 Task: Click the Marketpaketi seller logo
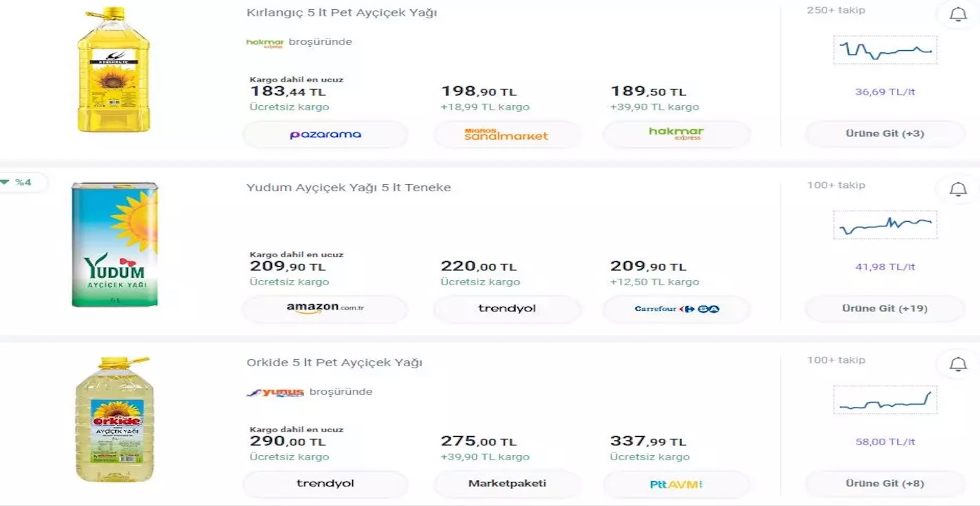(x=507, y=483)
